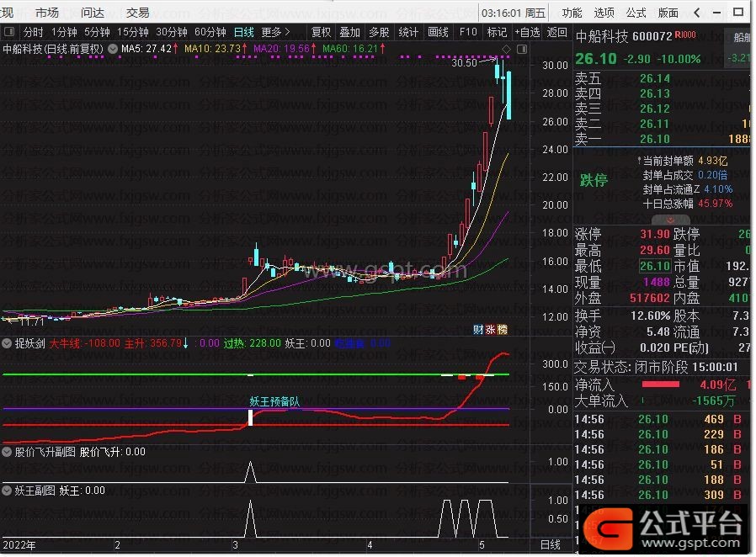Click the 财 badge on the chart

tap(478, 330)
